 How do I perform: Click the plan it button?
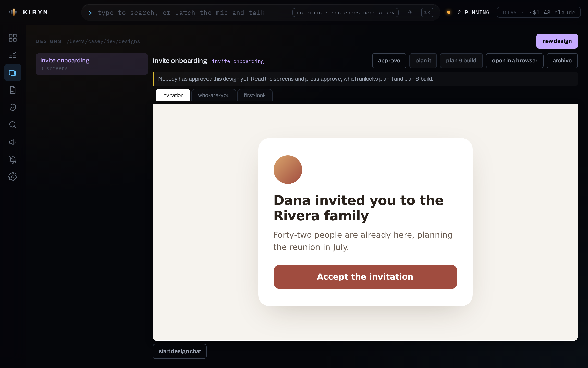(x=423, y=61)
